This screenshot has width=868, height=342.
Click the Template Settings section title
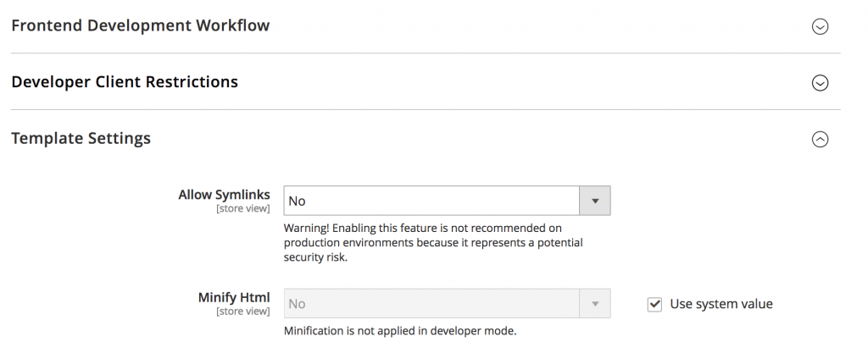pos(81,138)
